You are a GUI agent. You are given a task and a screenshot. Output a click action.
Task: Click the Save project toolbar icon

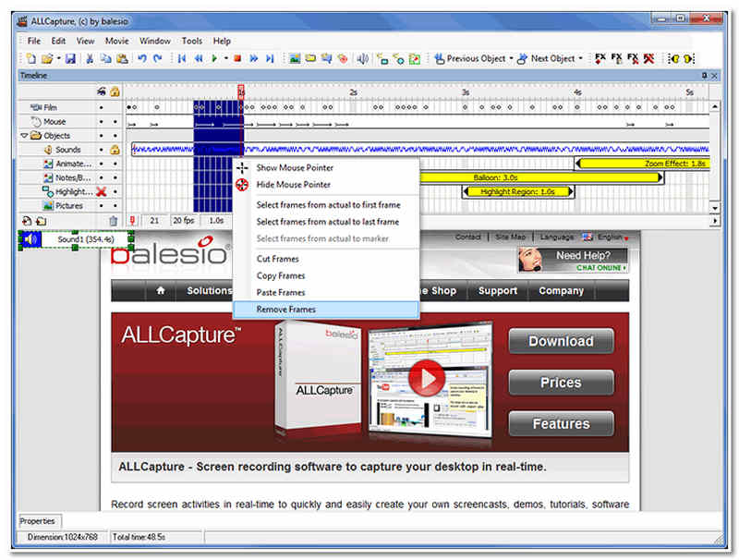(x=69, y=58)
